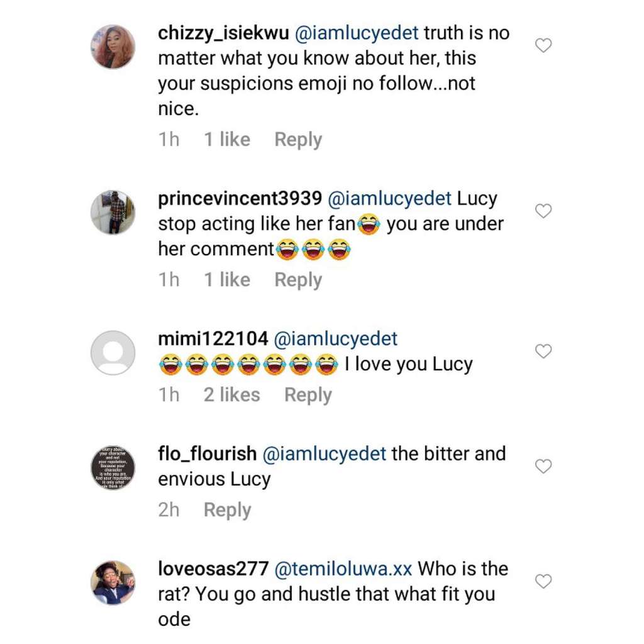Show the 1 like on chizzy_isiekwu's comment
This screenshot has width=644, height=644.
click(226, 140)
